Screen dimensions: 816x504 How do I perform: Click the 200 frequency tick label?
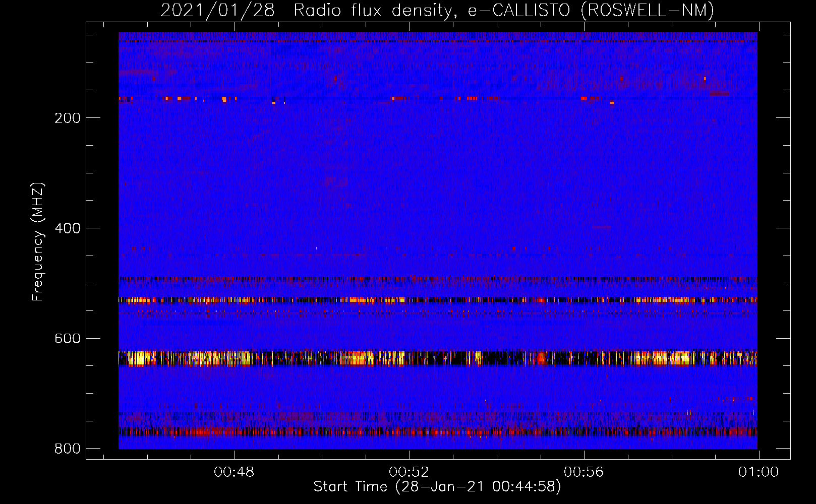[68, 118]
